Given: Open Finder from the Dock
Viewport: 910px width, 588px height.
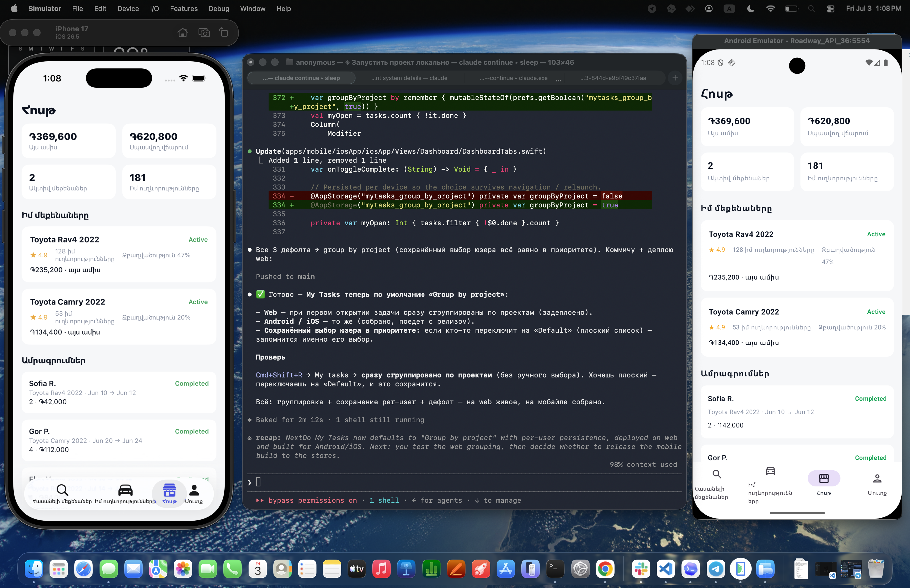Looking at the screenshot, I should [34, 569].
